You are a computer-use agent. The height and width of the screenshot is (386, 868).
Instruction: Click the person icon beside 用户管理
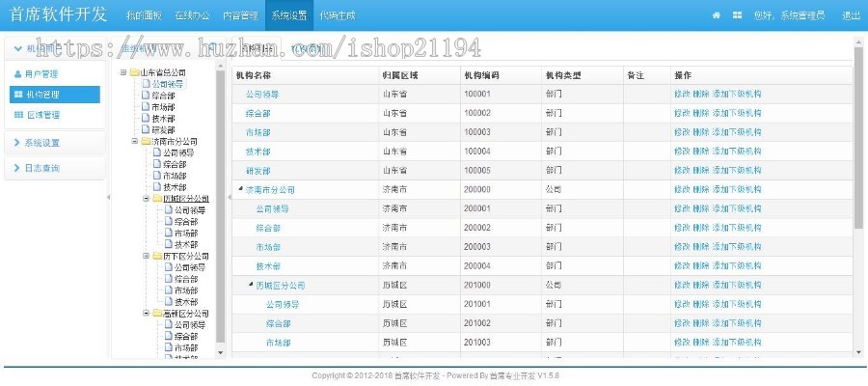(x=17, y=73)
